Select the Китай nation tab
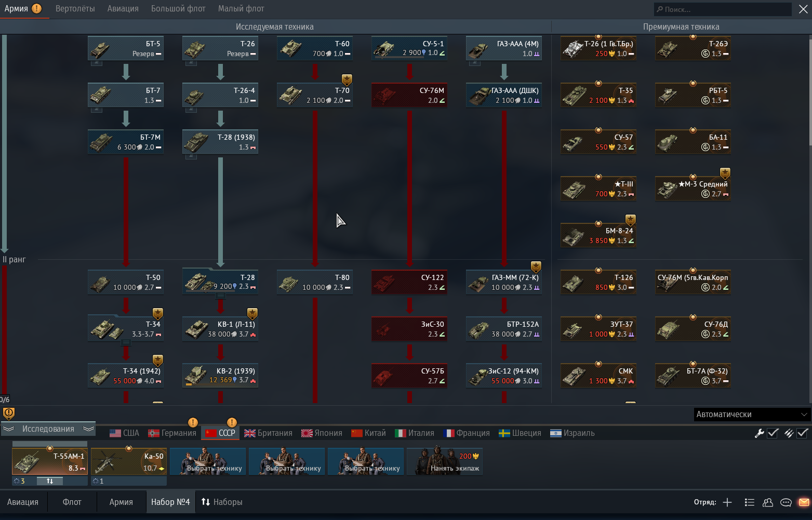 [x=368, y=433]
